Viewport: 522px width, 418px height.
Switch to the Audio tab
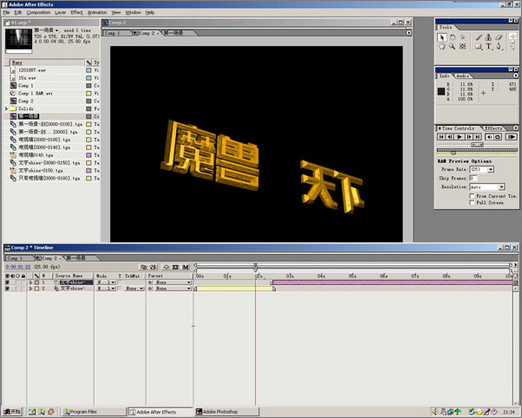pyautogui.click(x=462, y=76)
